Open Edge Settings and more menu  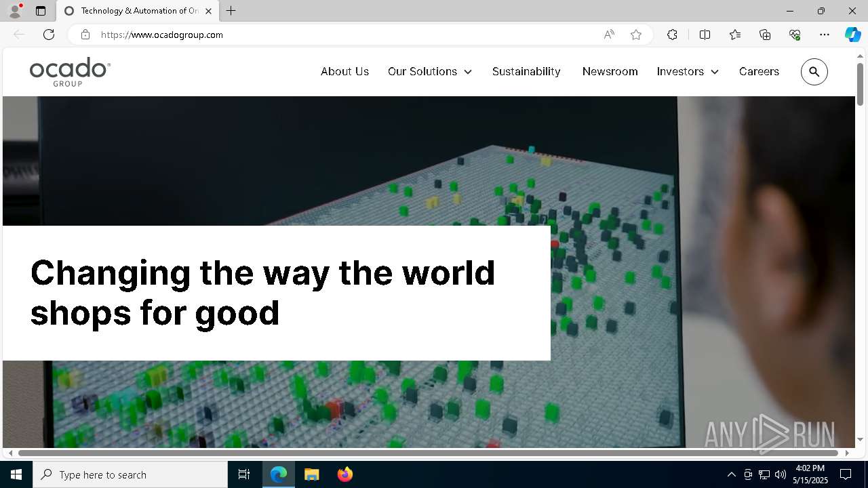coord(825,35)
